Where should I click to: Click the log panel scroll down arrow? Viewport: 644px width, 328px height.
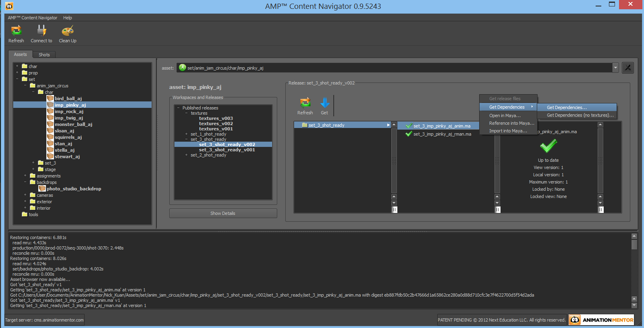[x=634, y=305]
